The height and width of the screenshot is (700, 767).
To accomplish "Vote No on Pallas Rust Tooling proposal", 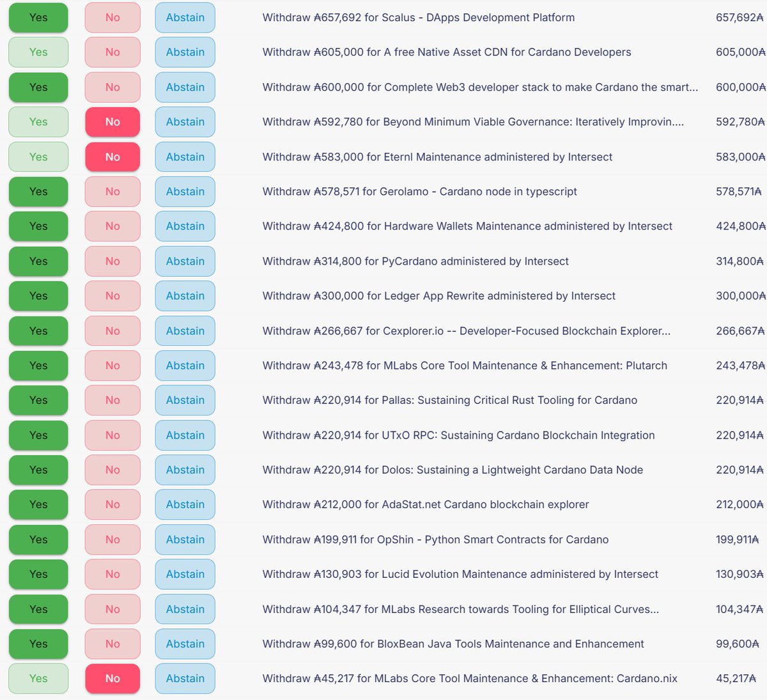I will 112,400.
